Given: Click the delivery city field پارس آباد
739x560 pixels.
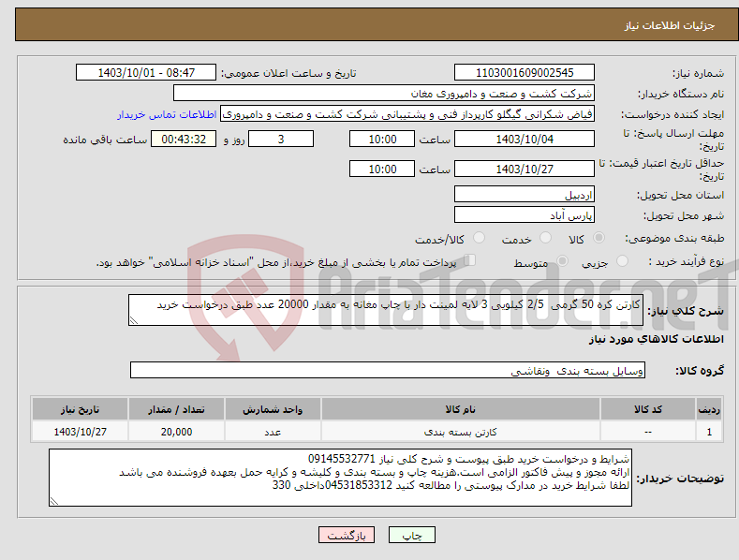Looking at the screenshot, I should point(525,215).
